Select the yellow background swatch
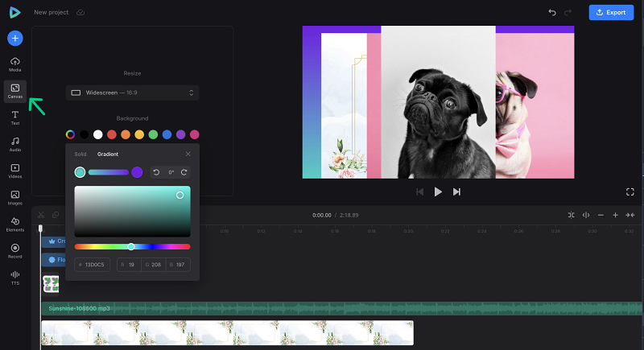This screenshot has height=350, width=644. [139, 134]
